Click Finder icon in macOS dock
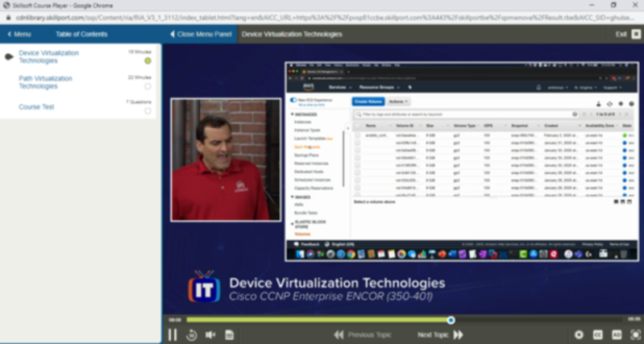644x344 pixels. click(300, 254)
